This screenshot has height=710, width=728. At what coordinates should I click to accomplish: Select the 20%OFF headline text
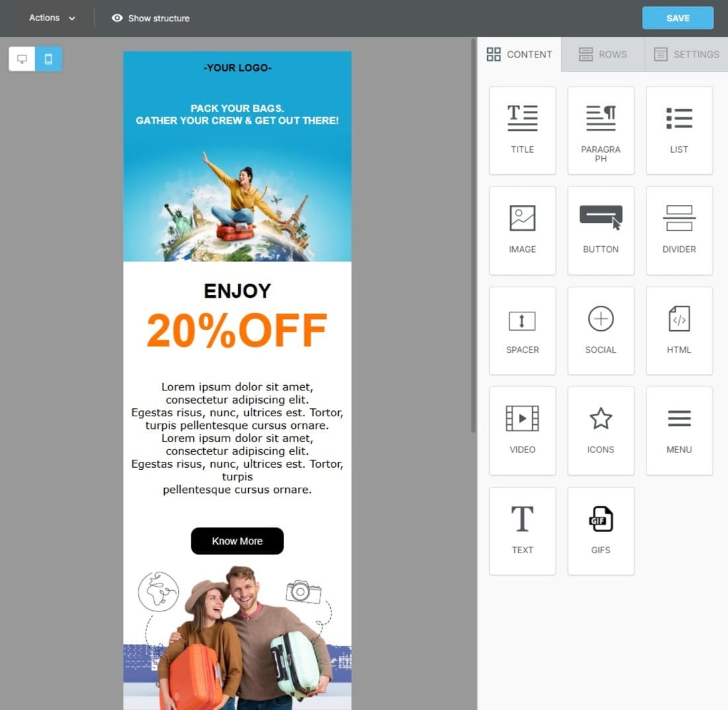tap(237, 330)
